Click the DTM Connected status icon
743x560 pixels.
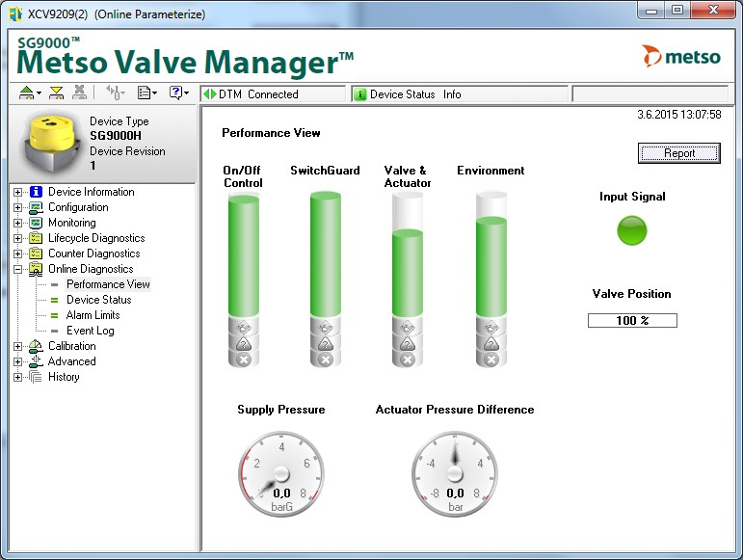coord(209,94)
